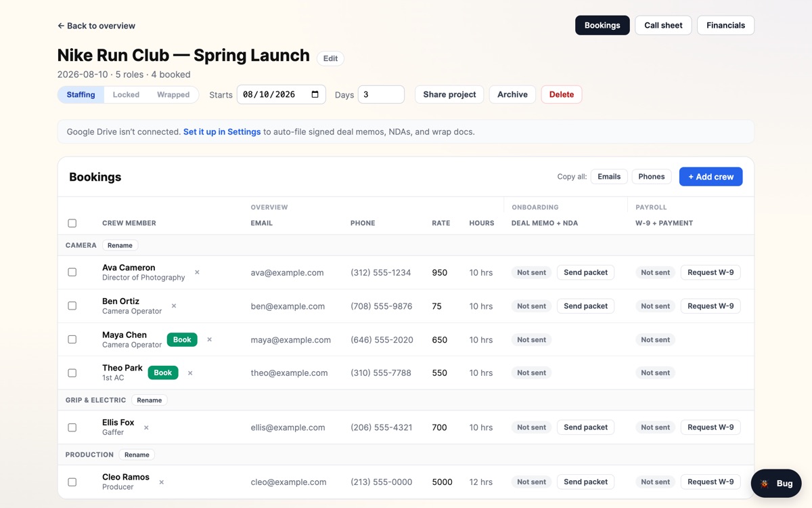
Task: Open the Call sheet tab
Action: (663, 25)
